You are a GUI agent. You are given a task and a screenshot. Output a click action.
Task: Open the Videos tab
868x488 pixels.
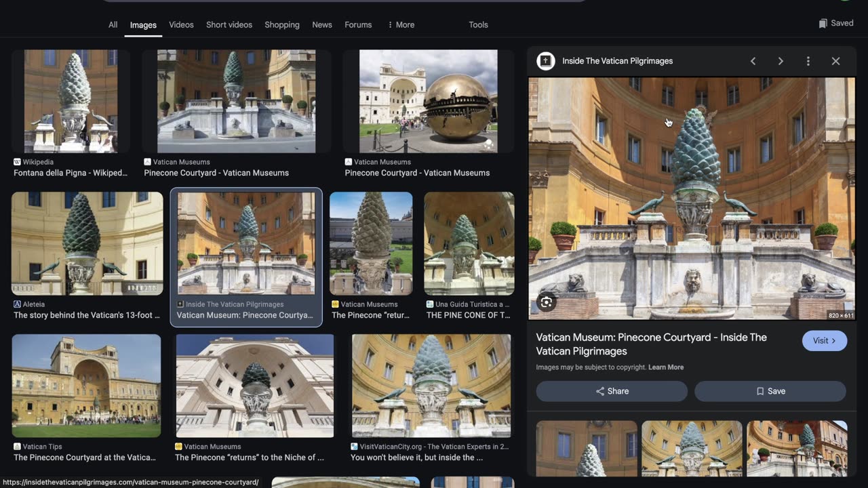181,24
